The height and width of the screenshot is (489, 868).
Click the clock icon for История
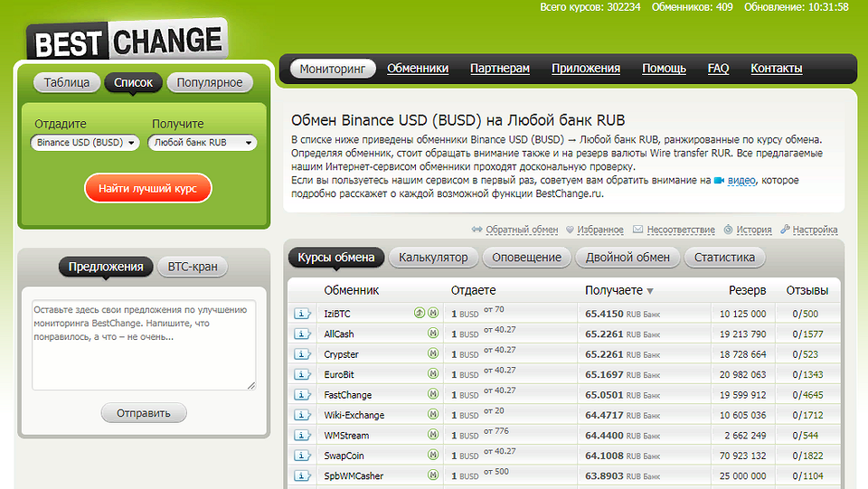(729, 230)
